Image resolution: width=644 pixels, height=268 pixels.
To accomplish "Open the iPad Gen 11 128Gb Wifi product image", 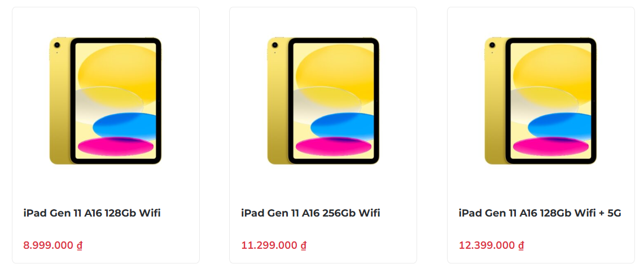I will [x=106, y=101].
